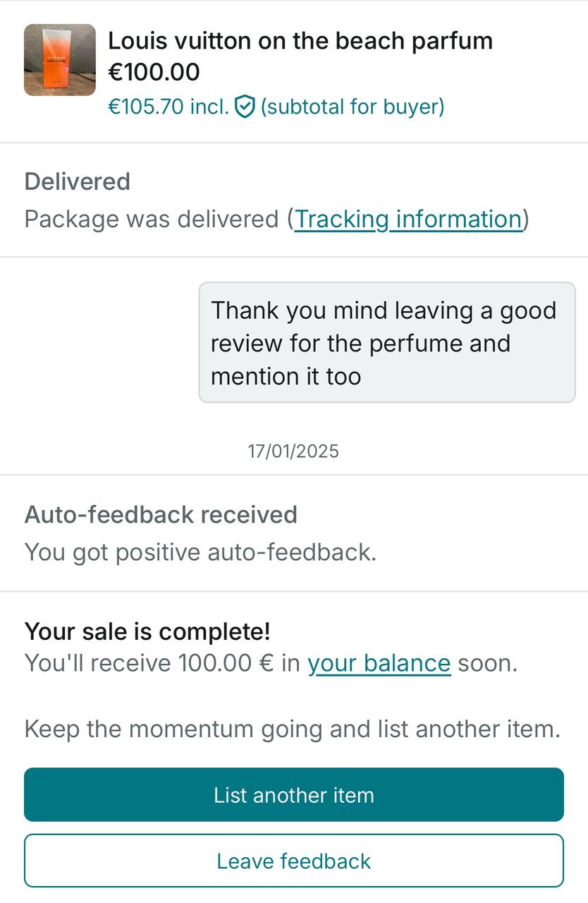Click the 'Your sale is complete!' heading
The image size is (588, 903).
[147, 631]
